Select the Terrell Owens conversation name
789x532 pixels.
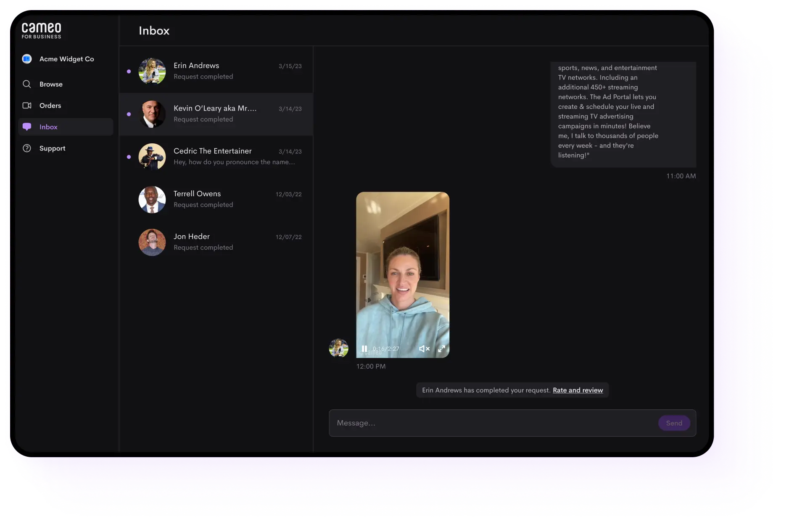click(x=197, y=194)
